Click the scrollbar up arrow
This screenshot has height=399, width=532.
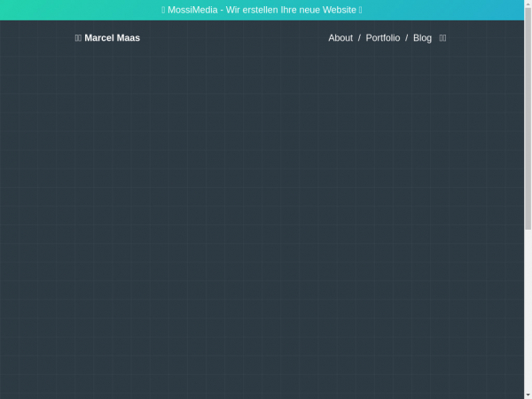coord(528,4)
